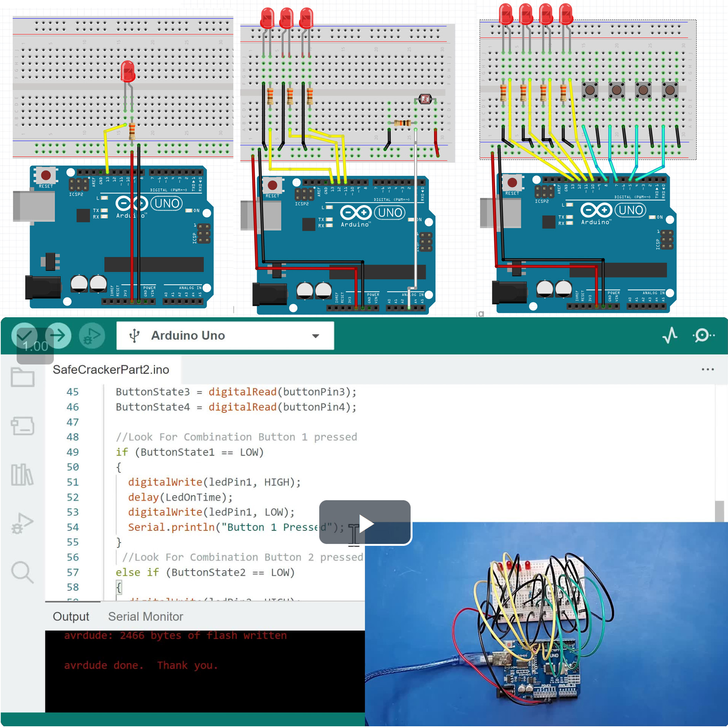This screenshot has width=728, height=728.
Task: Start debugging with the debug toolbar icon
Action: click(x=92, y=335)
